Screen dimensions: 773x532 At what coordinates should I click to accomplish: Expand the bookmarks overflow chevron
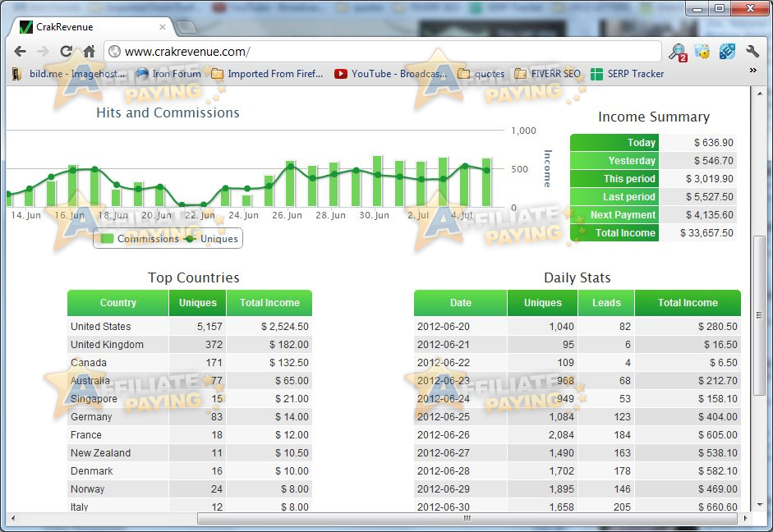pyautogui.click(x=752, y=71)
